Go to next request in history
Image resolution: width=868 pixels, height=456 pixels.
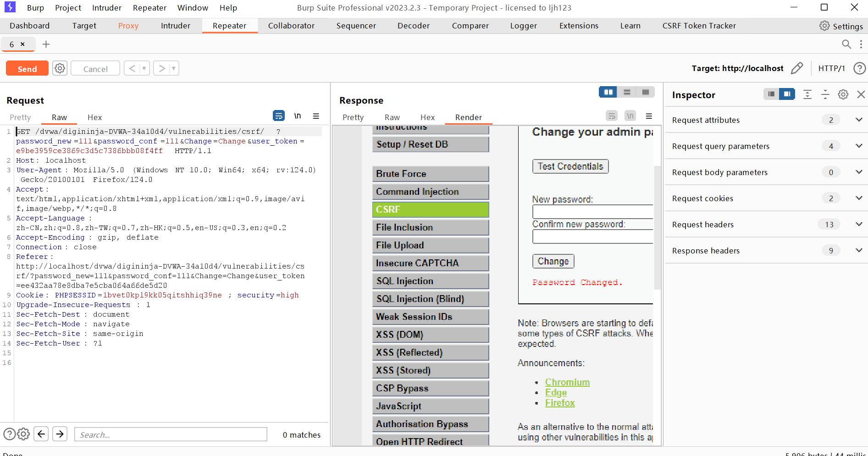161,68
